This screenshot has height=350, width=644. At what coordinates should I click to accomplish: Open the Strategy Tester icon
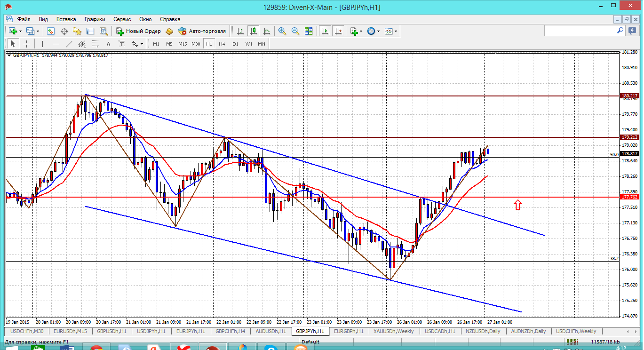click(104, 31)
